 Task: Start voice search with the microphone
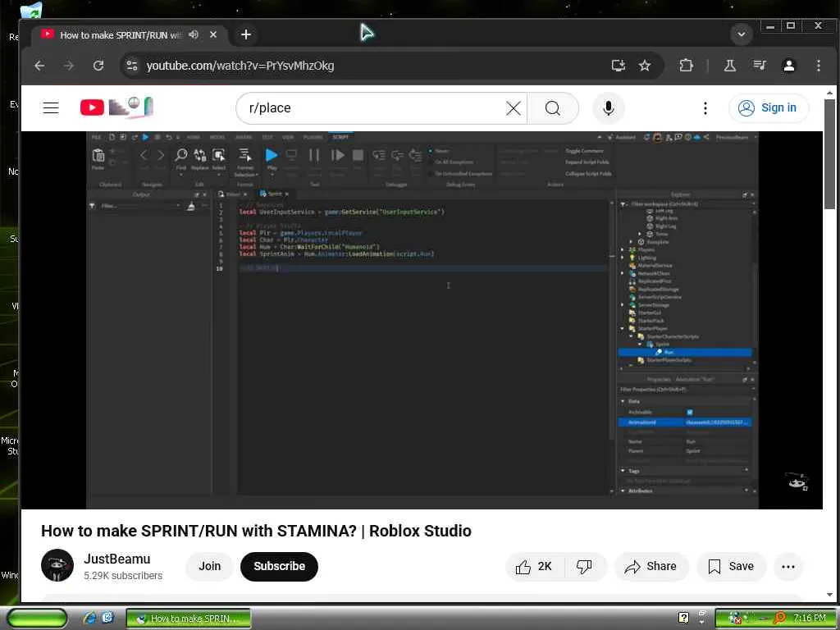click(x=609, y=108)
